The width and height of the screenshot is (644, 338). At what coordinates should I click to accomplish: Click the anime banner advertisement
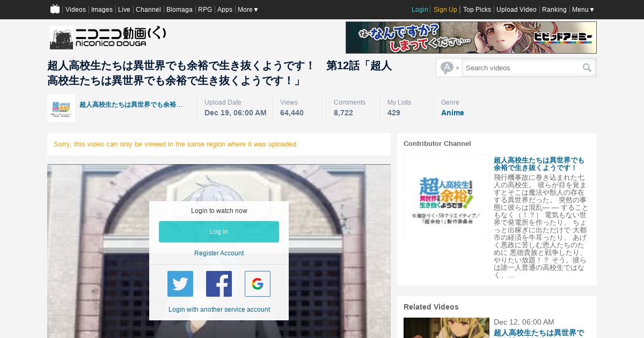point(471,38)
